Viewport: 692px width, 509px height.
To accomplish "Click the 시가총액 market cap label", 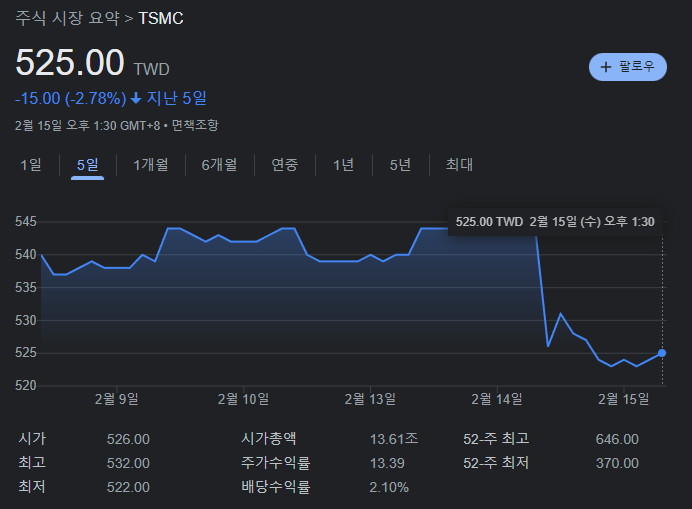I will [x=268, y=439].
